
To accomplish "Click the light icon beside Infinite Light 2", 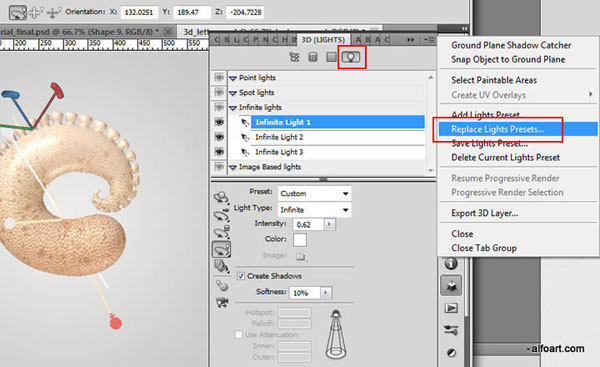I will coord(245,137).
